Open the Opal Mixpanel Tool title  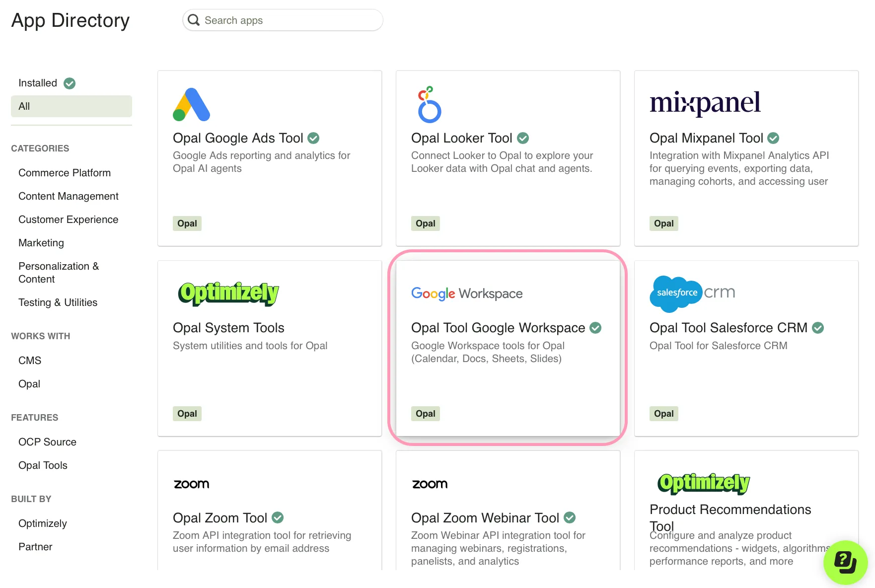click(706, 138)
